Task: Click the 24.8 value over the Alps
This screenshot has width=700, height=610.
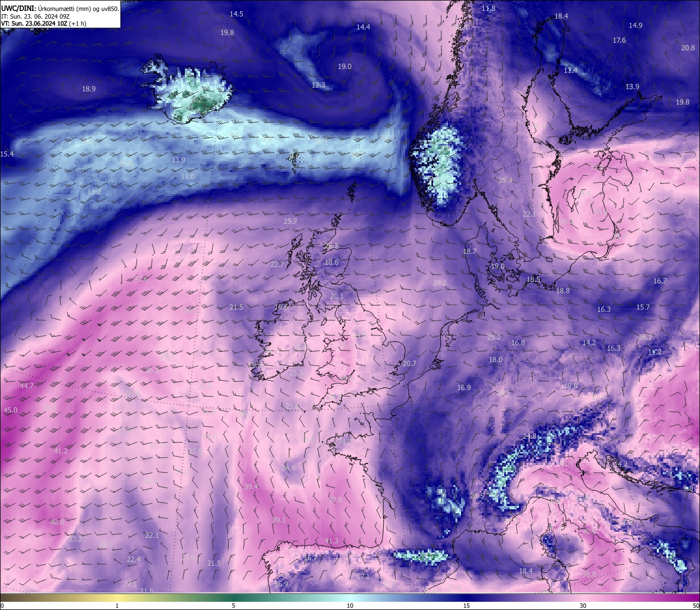Action: (529, 437)
